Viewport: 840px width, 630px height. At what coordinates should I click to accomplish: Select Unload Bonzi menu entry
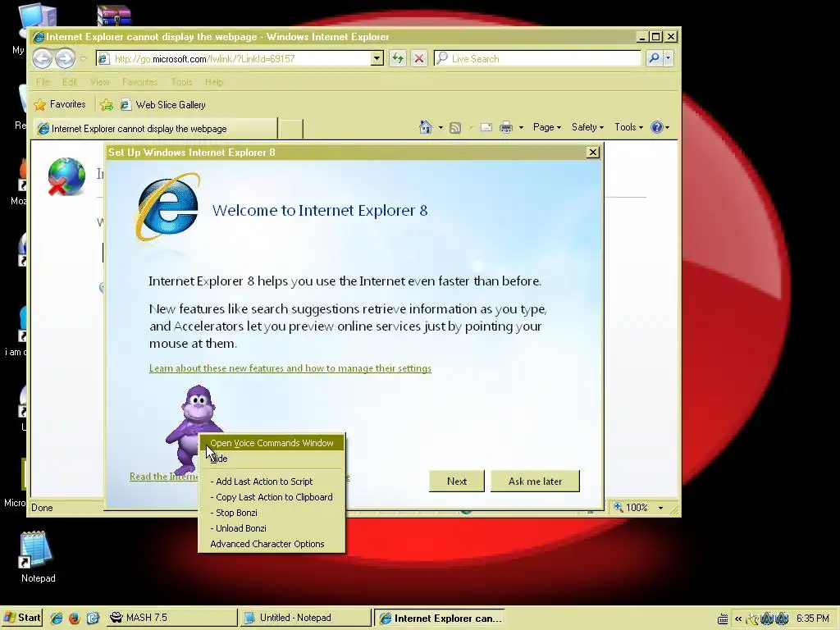[272, 528]
